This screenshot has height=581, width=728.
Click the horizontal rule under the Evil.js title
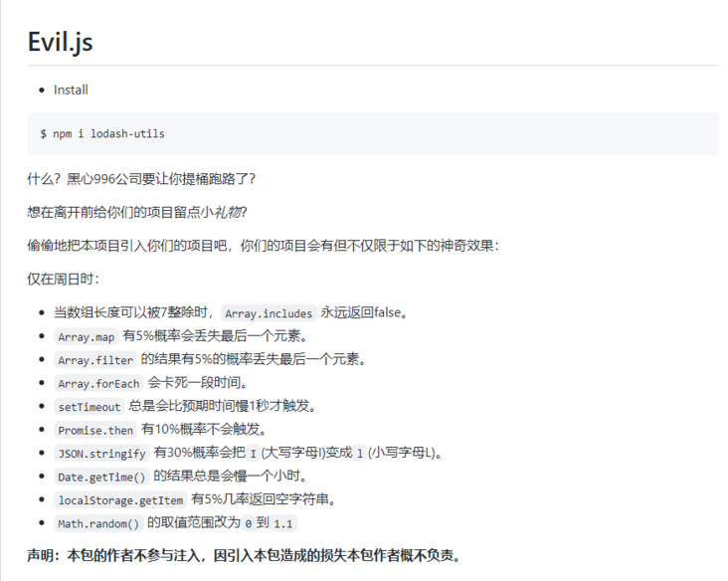[372, 66]
